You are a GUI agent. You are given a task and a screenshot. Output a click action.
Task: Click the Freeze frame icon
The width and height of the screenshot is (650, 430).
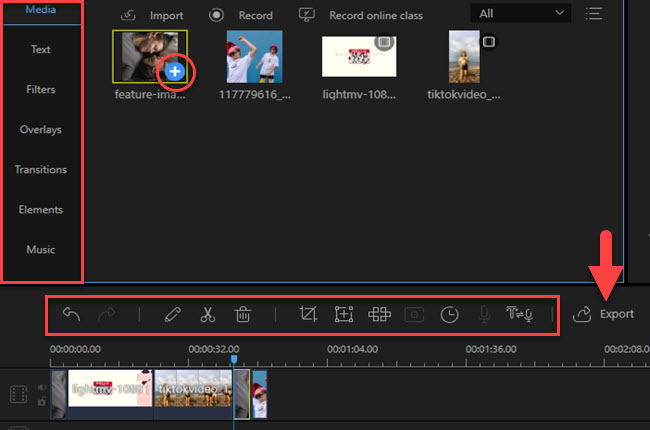pyautogui.click(x=414, y=315)
